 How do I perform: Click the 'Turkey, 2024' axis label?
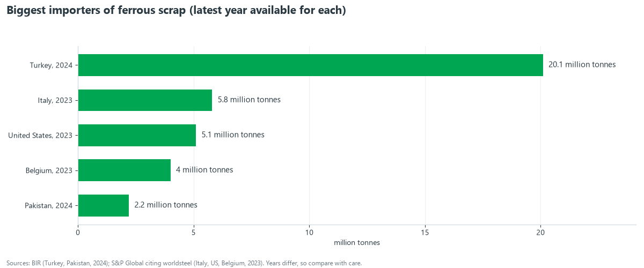coord(51,65)
